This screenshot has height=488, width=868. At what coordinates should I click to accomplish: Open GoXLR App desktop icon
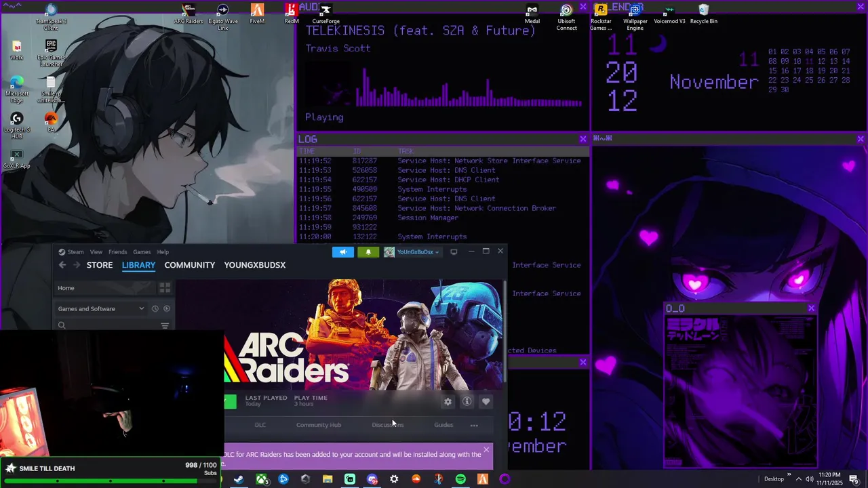[17, 160]
